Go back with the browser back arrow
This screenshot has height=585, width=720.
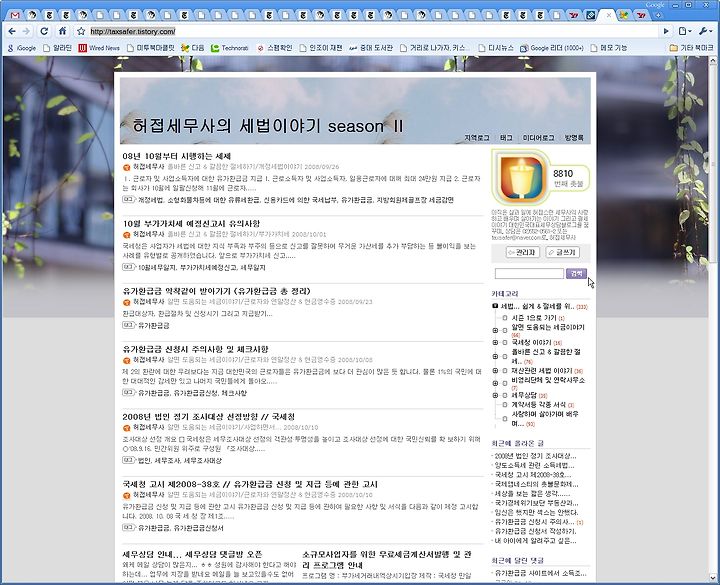click(12, 31)
